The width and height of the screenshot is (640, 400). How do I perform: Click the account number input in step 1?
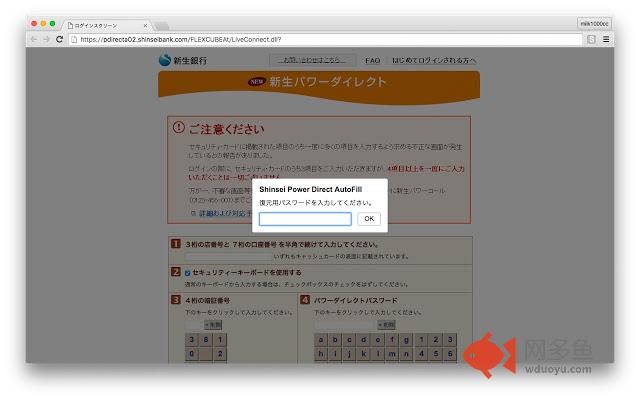point(229,256)
